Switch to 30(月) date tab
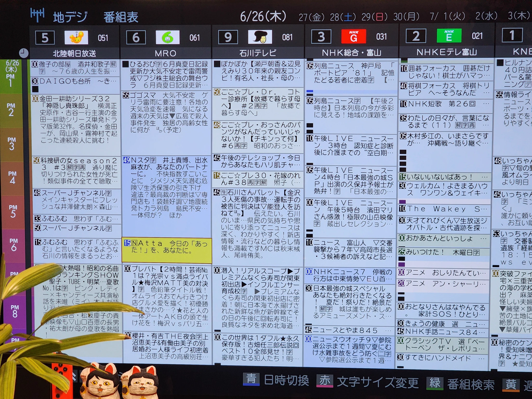The height and width of the screenshot is (399, 532). [x=406, y=17]
